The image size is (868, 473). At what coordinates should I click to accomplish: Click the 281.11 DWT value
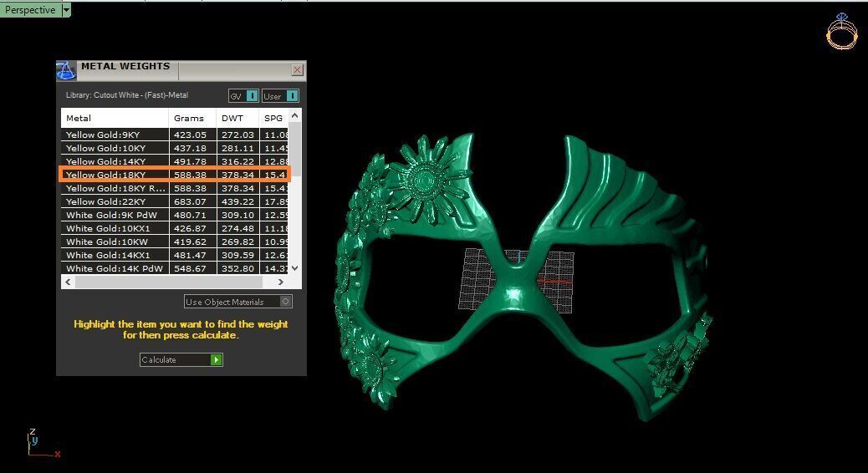click(237, 148)
